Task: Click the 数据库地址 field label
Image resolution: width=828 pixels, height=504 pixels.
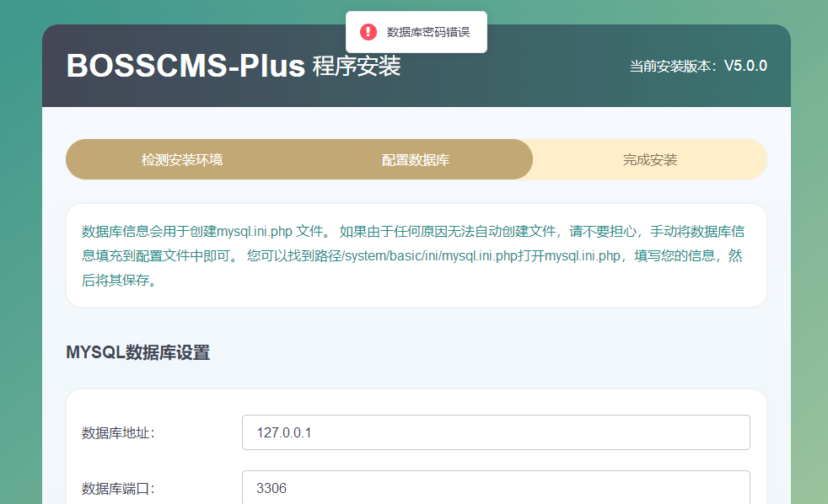Action: 118,433
